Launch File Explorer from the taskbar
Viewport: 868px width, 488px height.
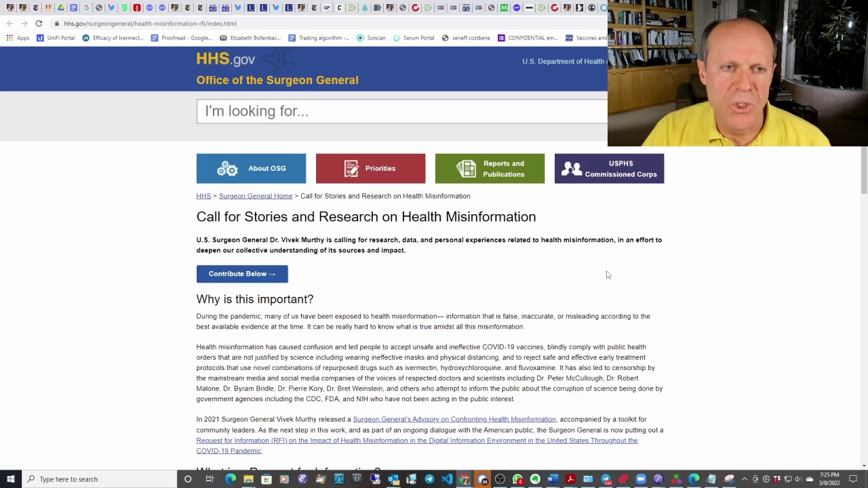pos(249,479)
